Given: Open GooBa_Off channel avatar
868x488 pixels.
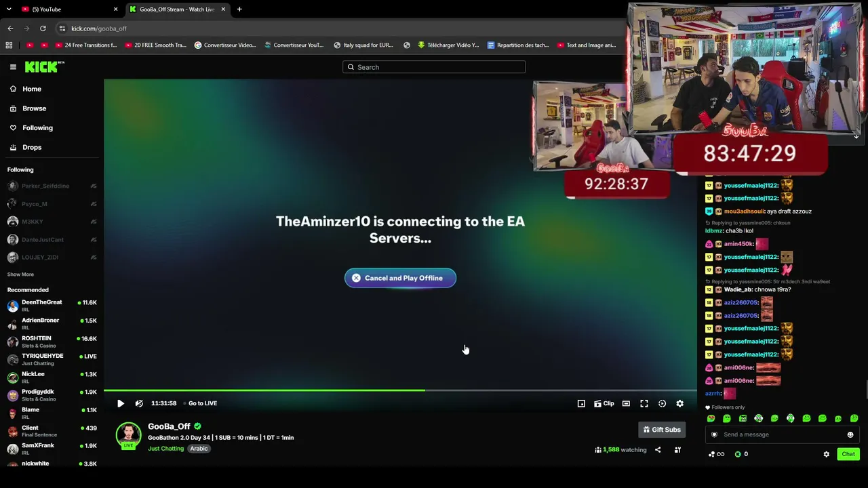Looking at the screenshot, I should coord(128,436).
